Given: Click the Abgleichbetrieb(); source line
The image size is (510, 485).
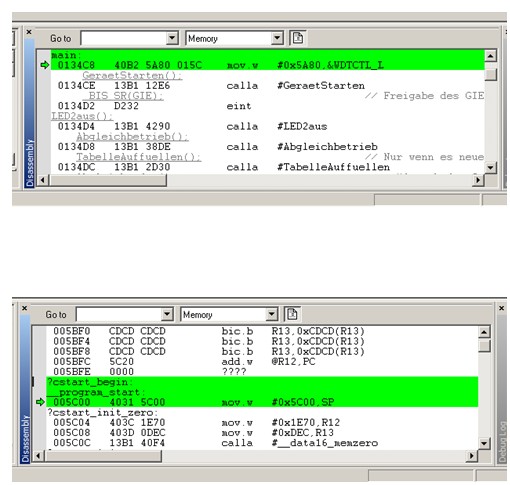Looking at the screenshot, I should pos(132,137).
